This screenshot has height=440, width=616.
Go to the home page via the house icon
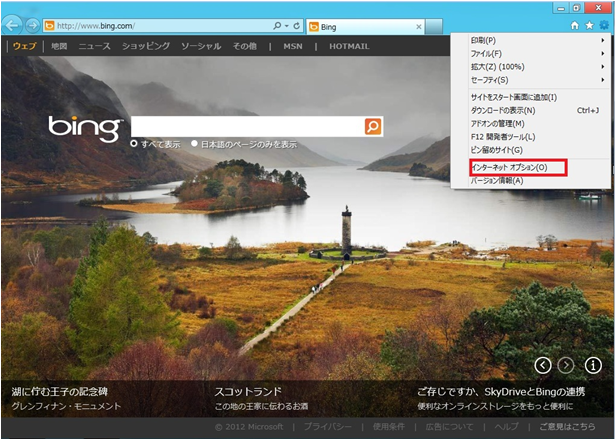click(575, 26)
